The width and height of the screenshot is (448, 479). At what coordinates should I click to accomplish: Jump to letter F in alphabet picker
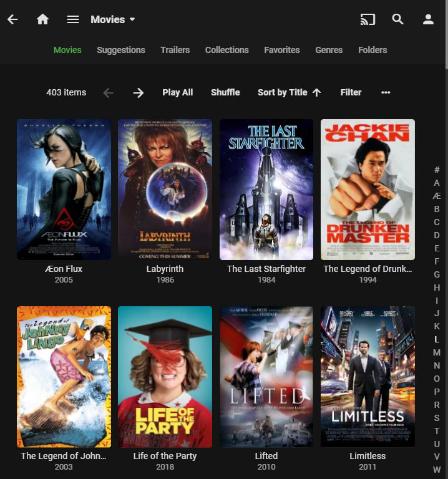(x=437, y=261)
